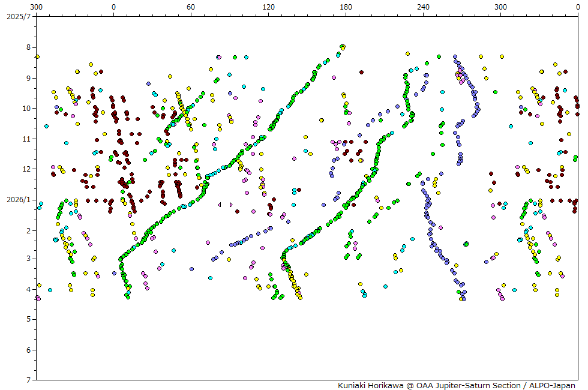Click the left-pointing pink triangle marker

click(x=220, y=205)
